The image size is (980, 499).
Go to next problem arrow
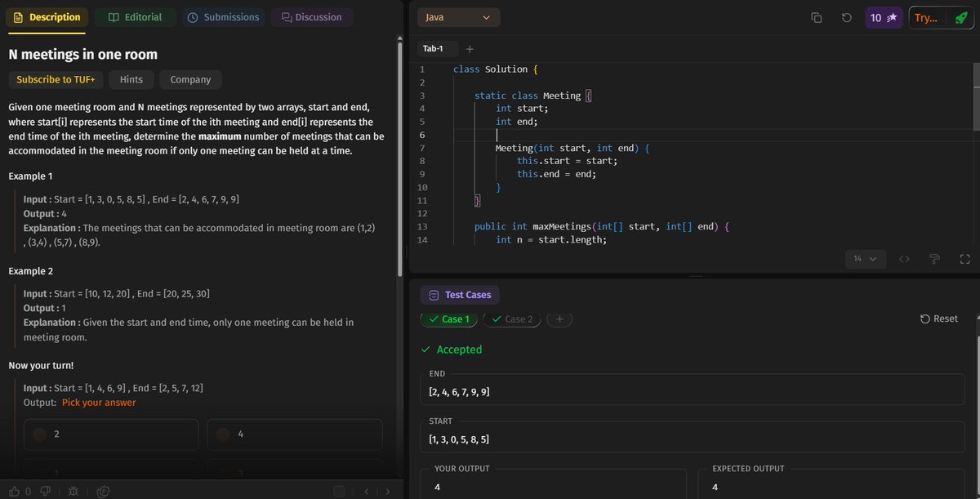click(387, 491)
